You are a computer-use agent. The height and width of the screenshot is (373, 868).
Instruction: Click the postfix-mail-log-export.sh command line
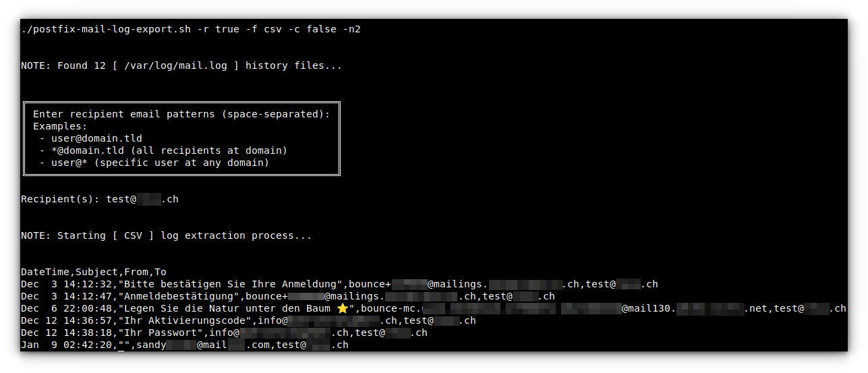[x=191, y=30]
